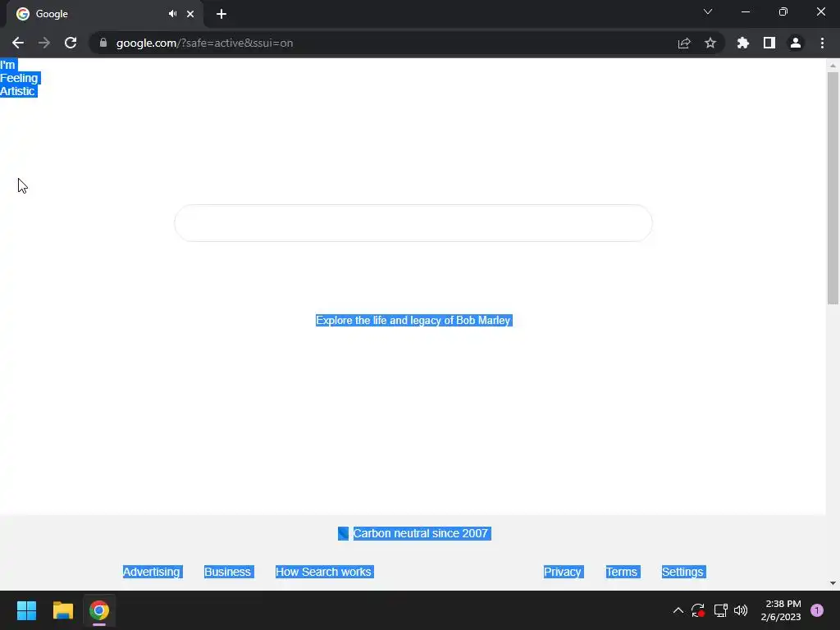Open the Extensions puzzle icon
This screenshot has width=840, height=630.
click(743, 43)
